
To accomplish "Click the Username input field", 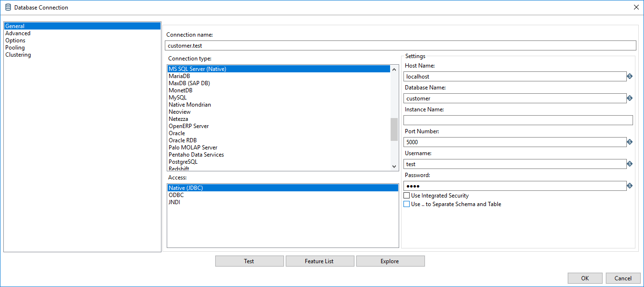I will [515, 164].
